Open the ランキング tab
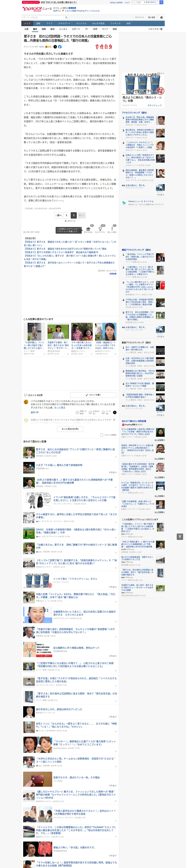 (116, 24)
